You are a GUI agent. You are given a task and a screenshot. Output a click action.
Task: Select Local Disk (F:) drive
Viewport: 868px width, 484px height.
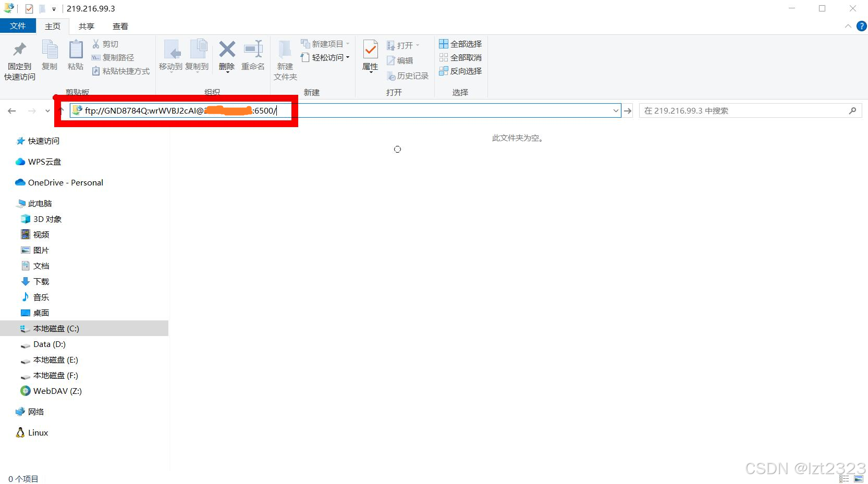(x=50, y=375)
